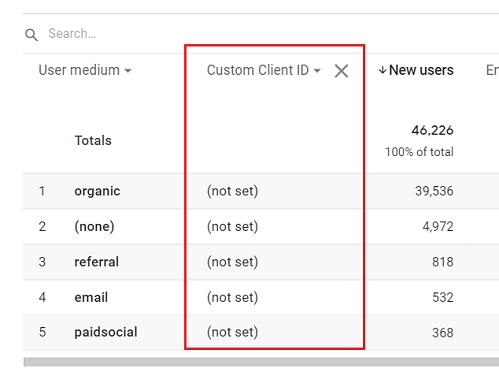Sort by the New users column
Viewport: 499px width, 372px height.
[421, 70]
